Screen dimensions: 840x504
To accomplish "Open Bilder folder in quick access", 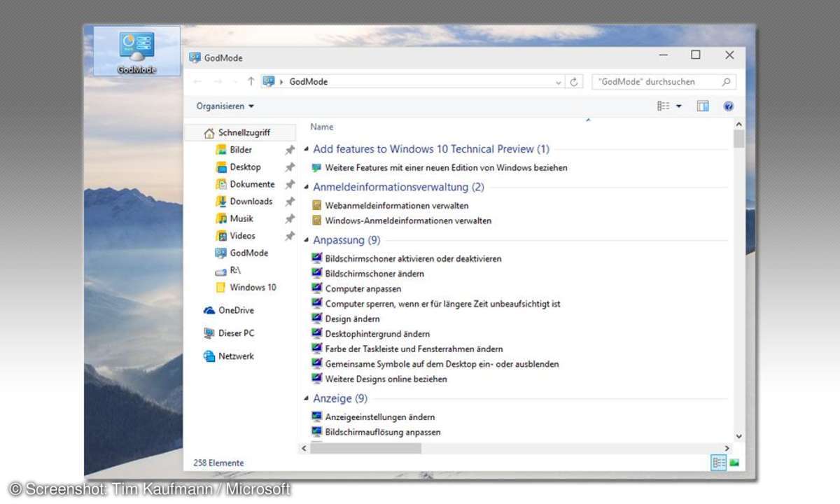I will pos(241,150).
